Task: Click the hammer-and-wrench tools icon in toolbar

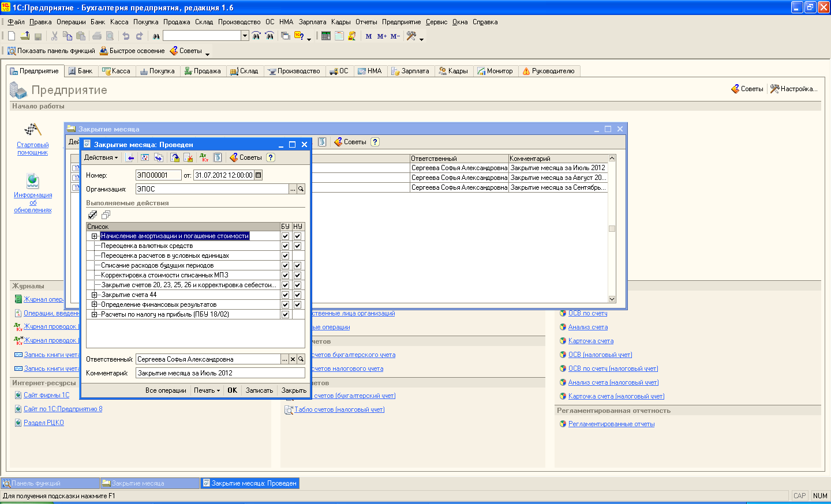Action: click(411, 36)
